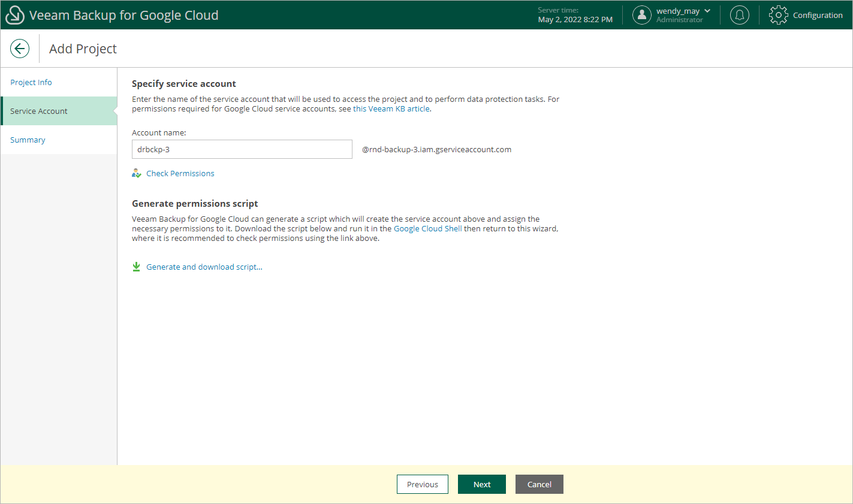This screenshot has height=504, width=853.
Task: Click Generate and download script link
Action: pos(204,267)
